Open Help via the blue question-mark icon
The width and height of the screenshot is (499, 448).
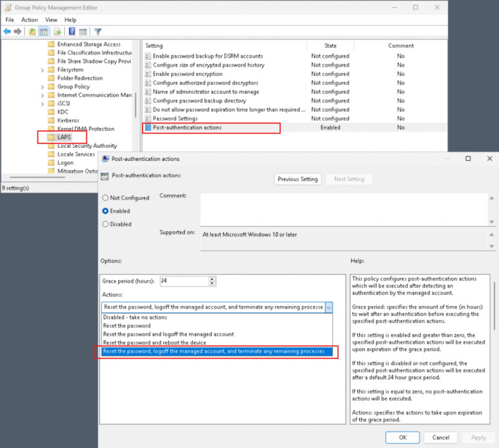point(72,32)
